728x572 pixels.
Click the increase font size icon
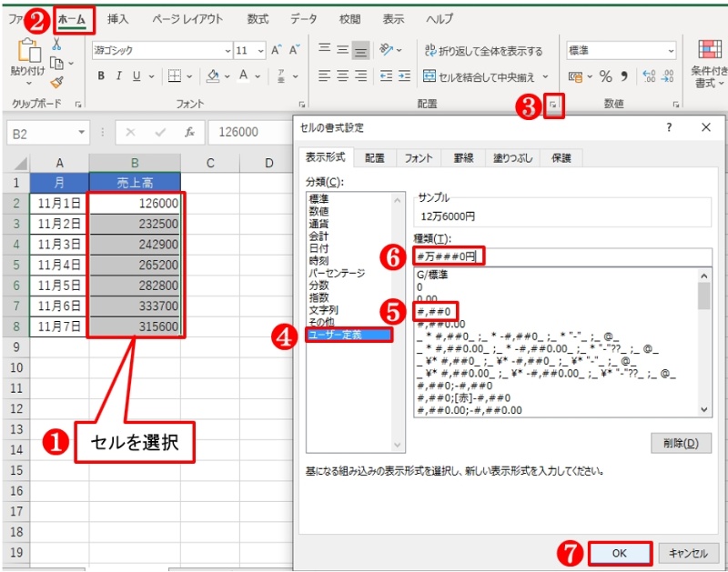(277, 51)
